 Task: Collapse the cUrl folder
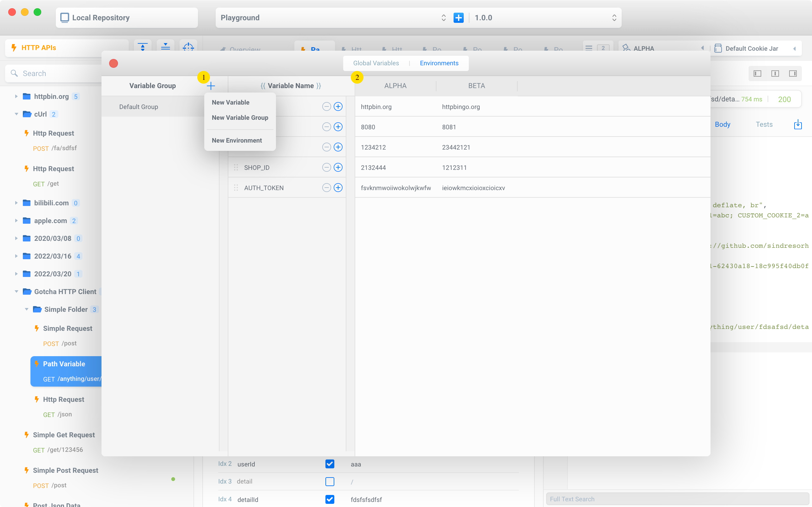click(16, 114)
